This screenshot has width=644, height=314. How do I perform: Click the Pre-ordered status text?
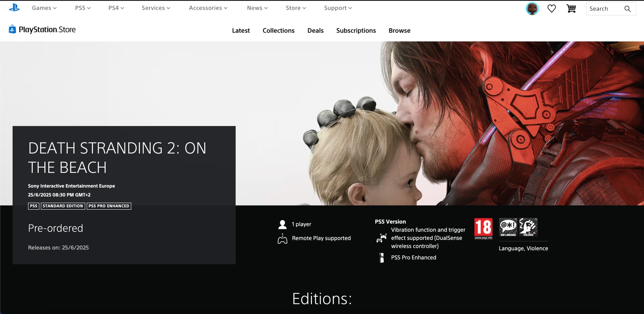tap(56, 228)
